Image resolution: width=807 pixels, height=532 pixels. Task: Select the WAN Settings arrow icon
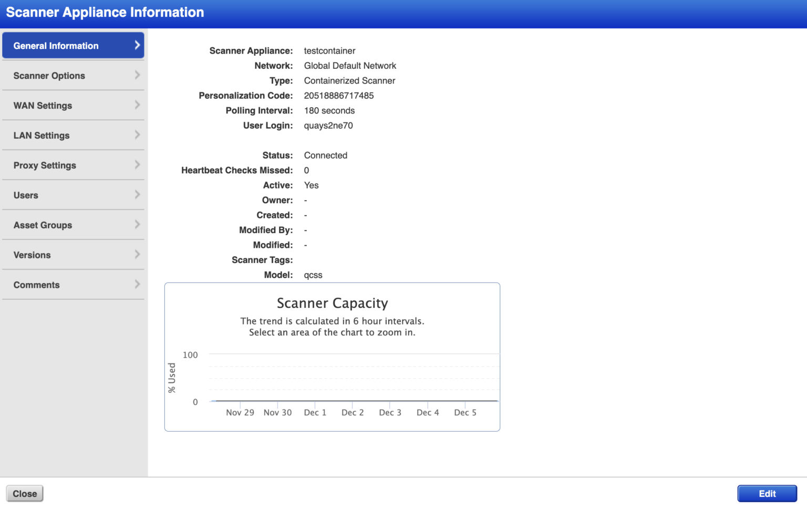pyautogui.click(x=138, y=105)
